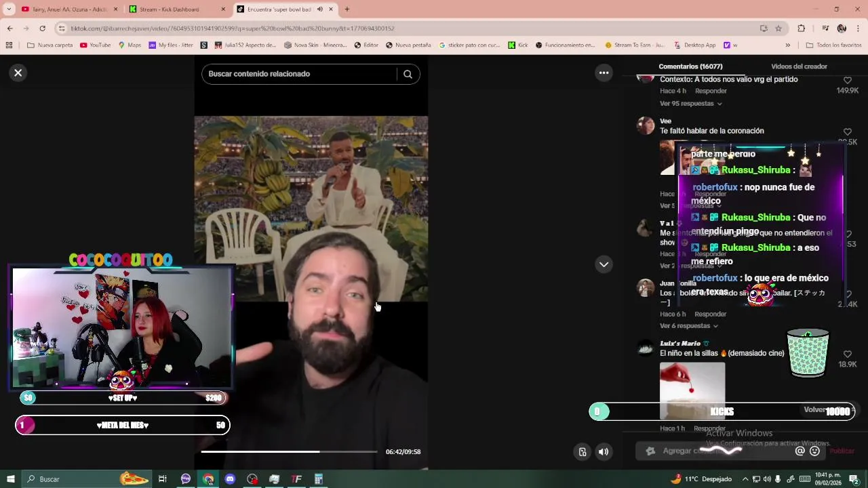The width and height of the screenshot is (868, 488).
Task: Click the Publicar comment button
Action: click(842, 451)
